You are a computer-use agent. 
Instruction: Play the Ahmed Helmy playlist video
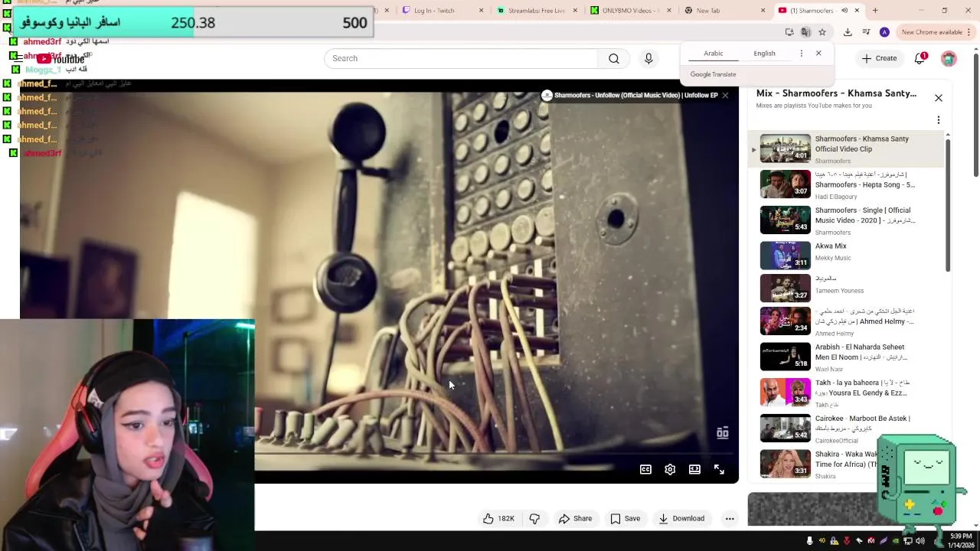(x=846, y=321)
